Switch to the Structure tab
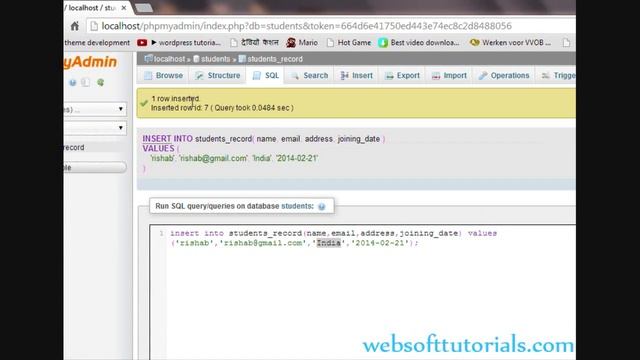The height and width of the screenshot is (360, 640). 218,76
